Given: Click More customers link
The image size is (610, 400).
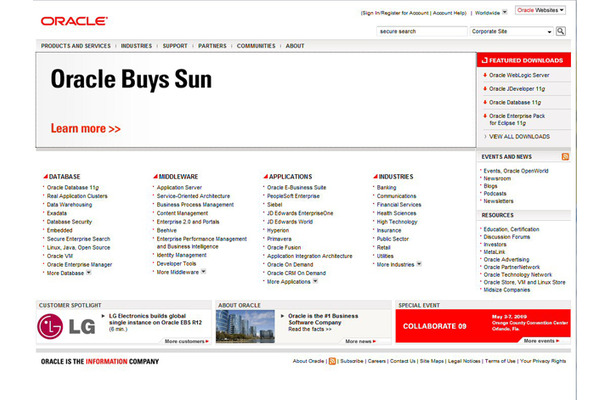Looking at the screenshot, I should pyautogui.click(x=186, y=341).
